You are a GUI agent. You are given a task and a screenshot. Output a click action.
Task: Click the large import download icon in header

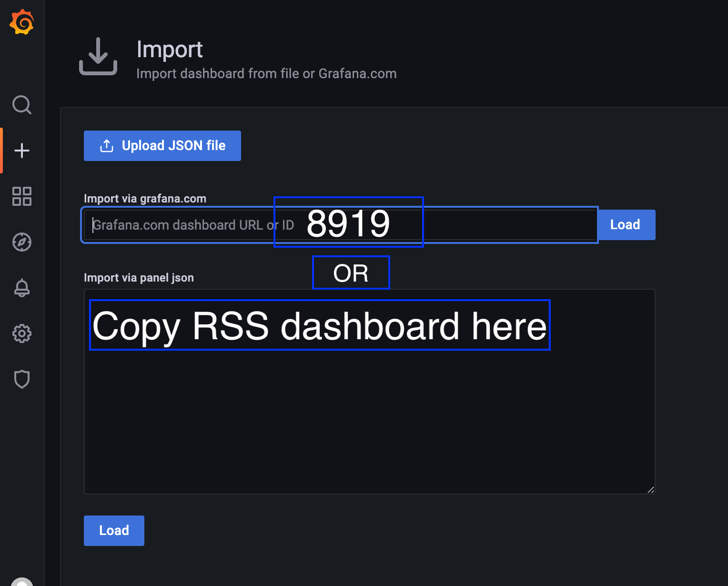point(98,56)
